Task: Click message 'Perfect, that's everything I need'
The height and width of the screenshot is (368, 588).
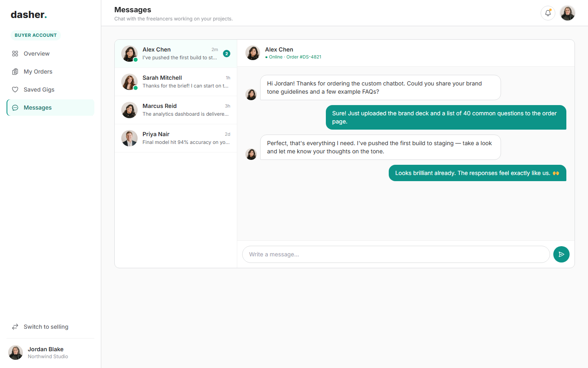Action: tap(381, 147)
